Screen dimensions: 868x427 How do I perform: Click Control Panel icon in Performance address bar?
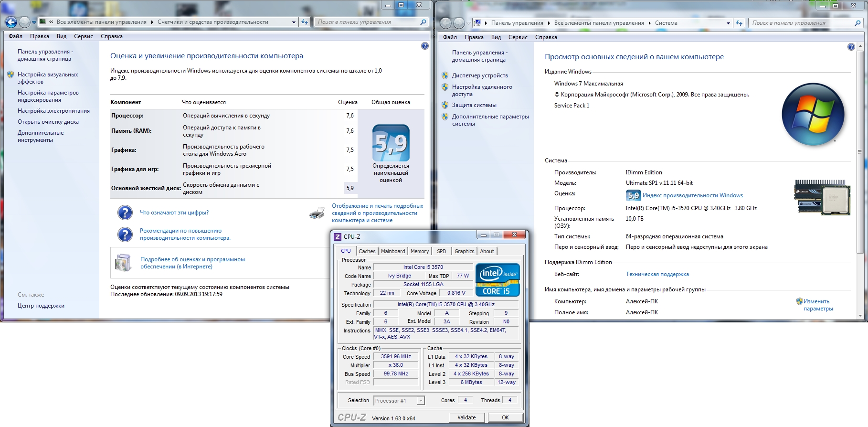(43, 21)
